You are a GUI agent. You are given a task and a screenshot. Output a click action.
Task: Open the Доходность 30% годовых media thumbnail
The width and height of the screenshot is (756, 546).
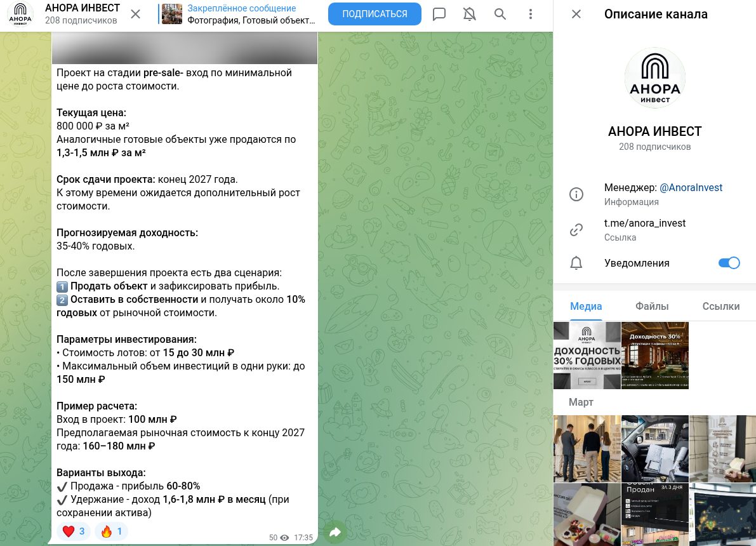click(x=587, y=356)
